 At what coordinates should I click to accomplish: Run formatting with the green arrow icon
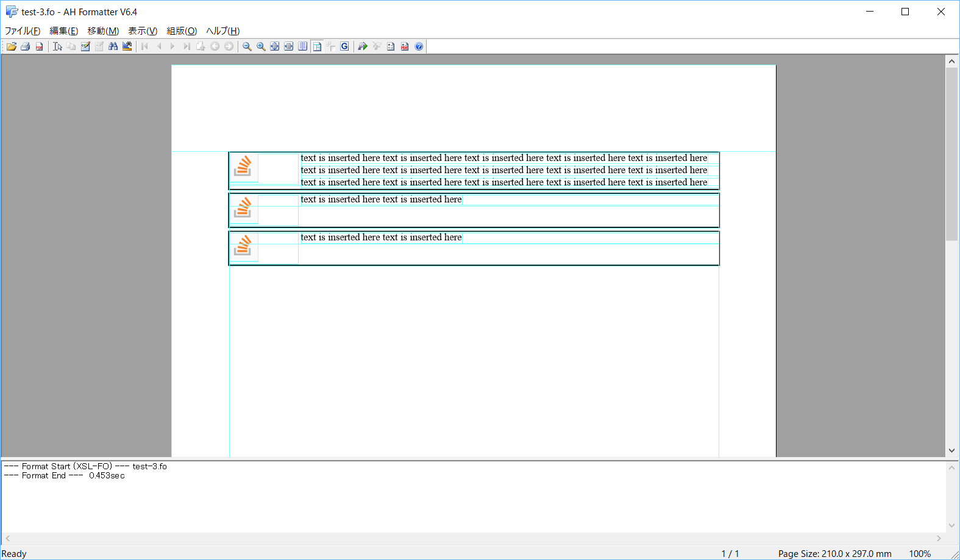[363, 46]
